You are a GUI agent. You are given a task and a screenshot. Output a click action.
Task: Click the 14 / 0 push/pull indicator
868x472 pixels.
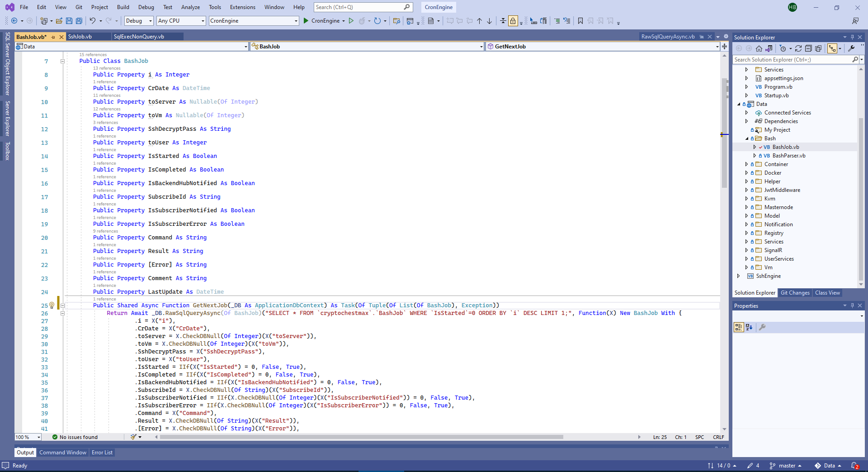(x=722, y=466)
